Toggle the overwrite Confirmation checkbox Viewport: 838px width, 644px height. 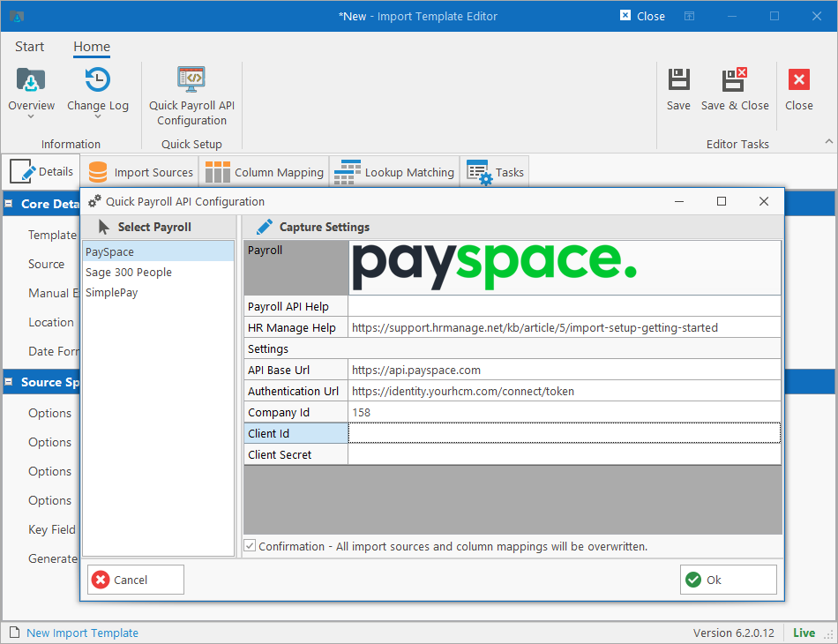point(250,546)
